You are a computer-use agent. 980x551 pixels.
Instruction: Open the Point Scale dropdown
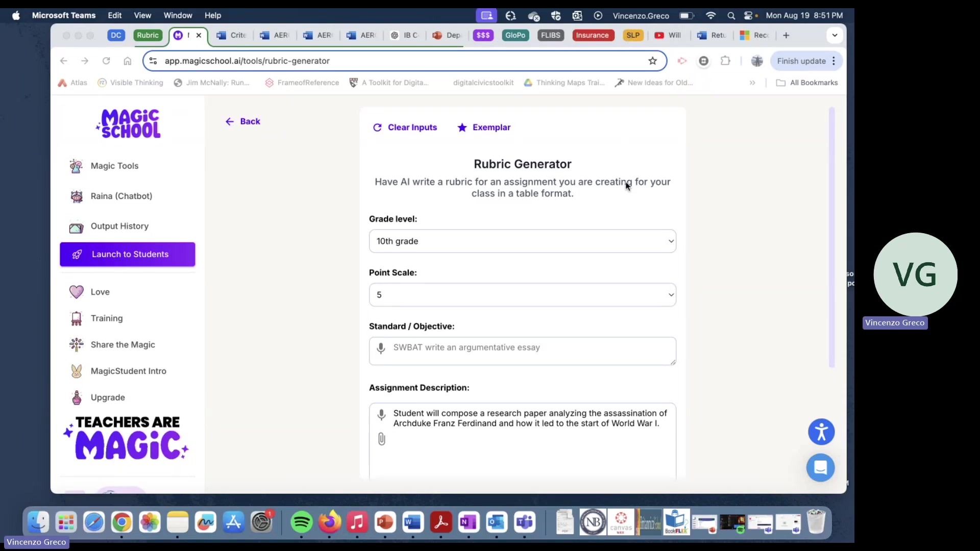(x=522, y=294)
